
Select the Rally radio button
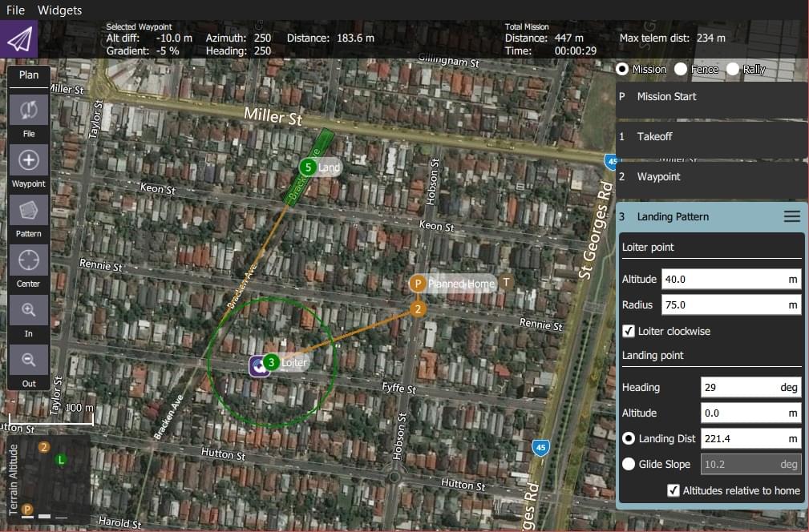(733, 70)
